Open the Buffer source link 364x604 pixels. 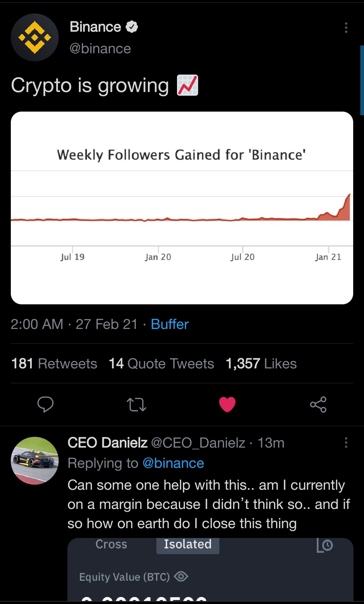[x=170, y=324]
